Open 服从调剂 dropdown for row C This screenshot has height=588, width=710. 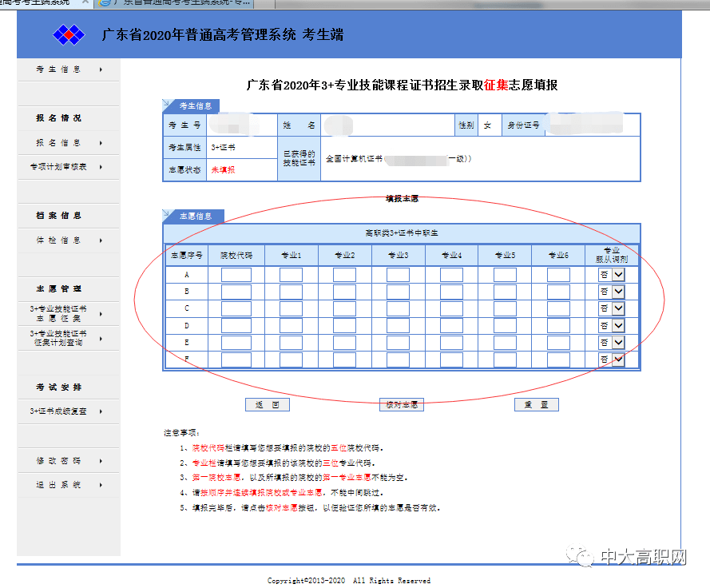pyautogui.click(x=612, y=308)
